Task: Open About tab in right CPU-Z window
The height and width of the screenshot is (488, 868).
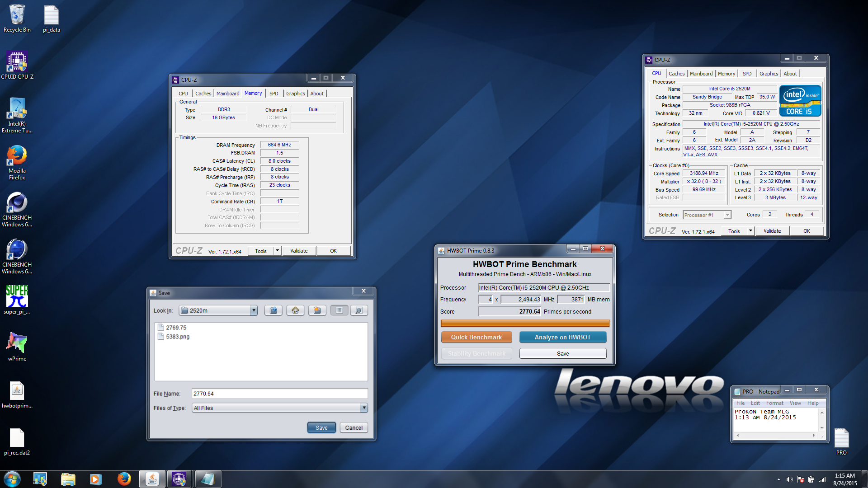Action: point(790,74)
